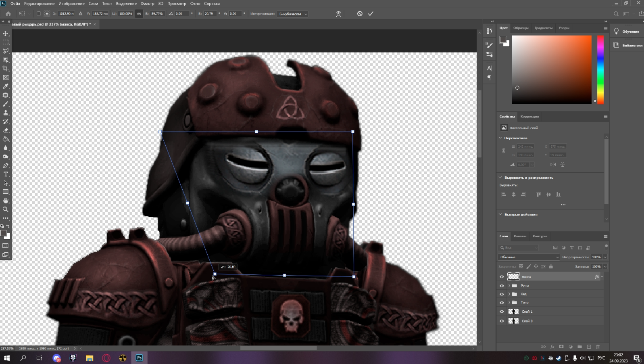Toggle lock transparent pixels
Screen dimensions: 644x364
pyautogui.click(x=521, y=266)
